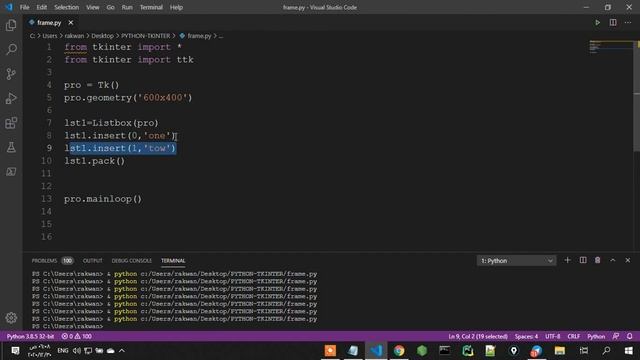Split the terminal panel

click(583, 260)
